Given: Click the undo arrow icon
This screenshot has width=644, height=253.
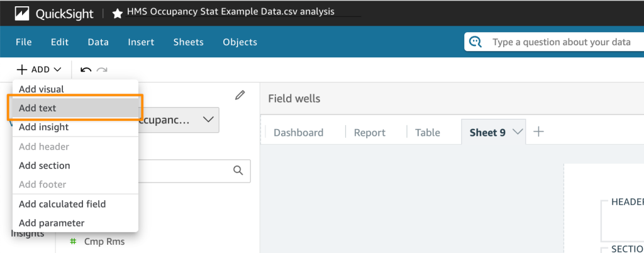Looking at the screenshot, I should (86, 69).
